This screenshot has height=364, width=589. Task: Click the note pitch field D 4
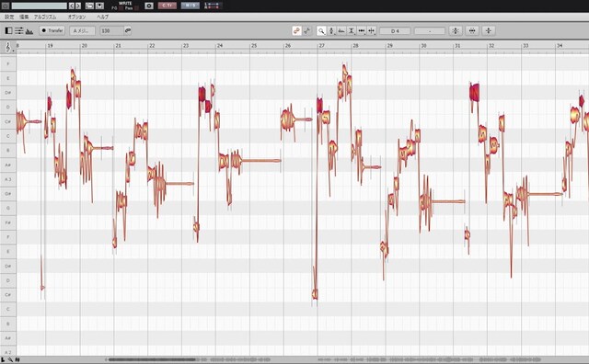[x=395, y=31]
